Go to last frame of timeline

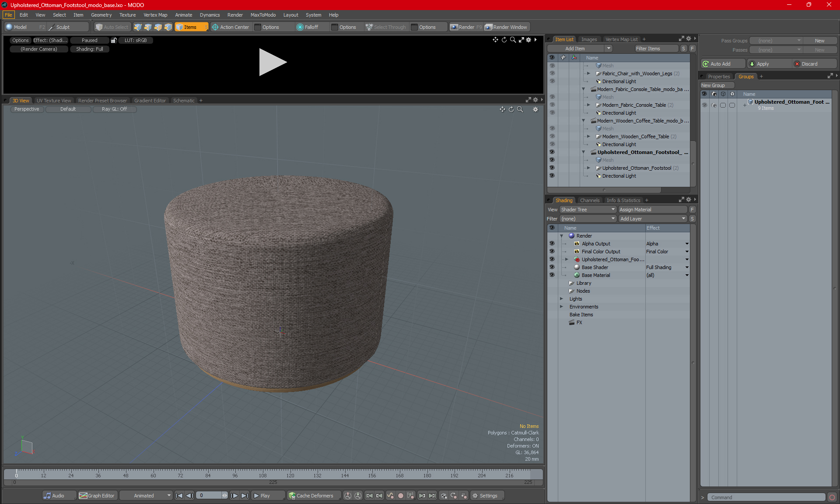coord(245,496)
